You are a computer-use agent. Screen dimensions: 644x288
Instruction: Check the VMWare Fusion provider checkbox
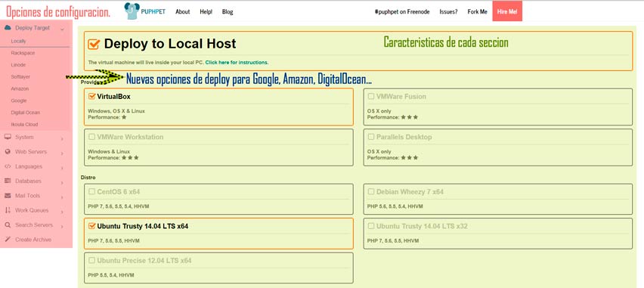pyautogui.click(x=371, y=97)
